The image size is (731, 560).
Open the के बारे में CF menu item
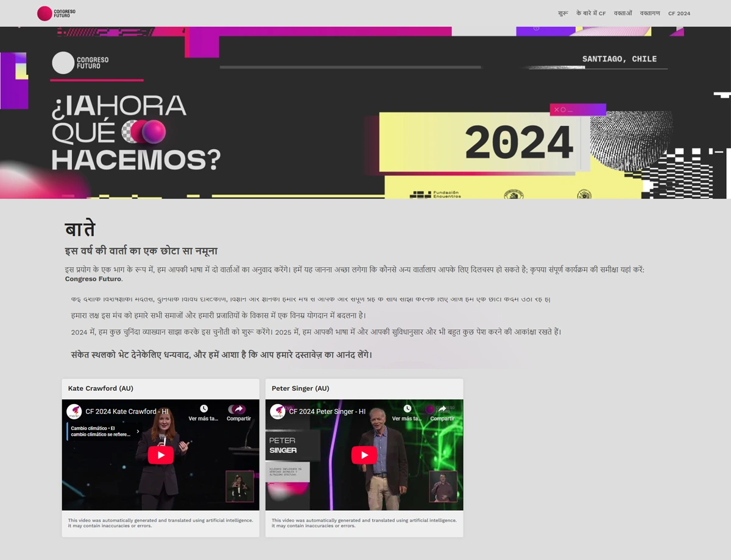[591, 13]
